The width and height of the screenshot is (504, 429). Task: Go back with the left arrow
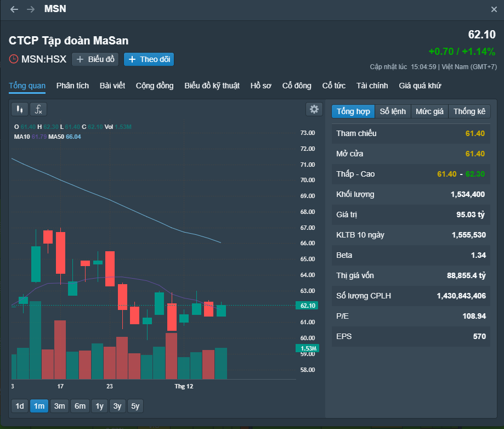pyautogui.click(x=14, y=9)
